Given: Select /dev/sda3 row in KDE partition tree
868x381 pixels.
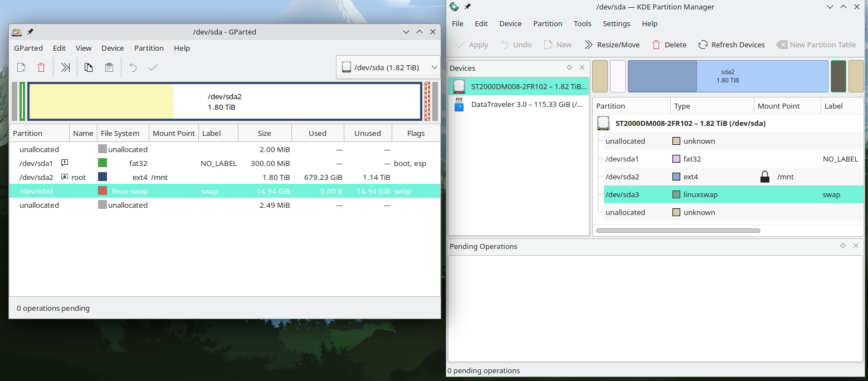Looking at the screenshot, I should (734, 194).
